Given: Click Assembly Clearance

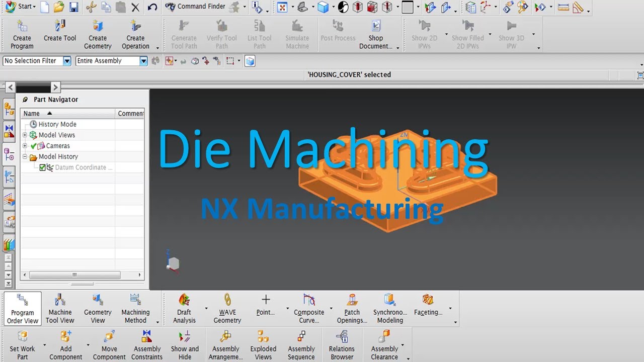Looking at the screenshot, I should point(384,345).
